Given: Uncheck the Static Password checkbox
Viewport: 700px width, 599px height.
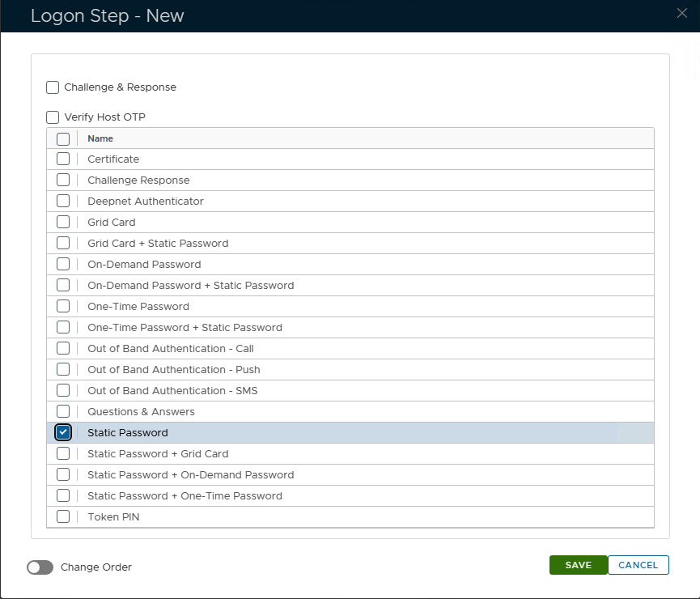Looking at the screenshot, I should tap(63, 433).
